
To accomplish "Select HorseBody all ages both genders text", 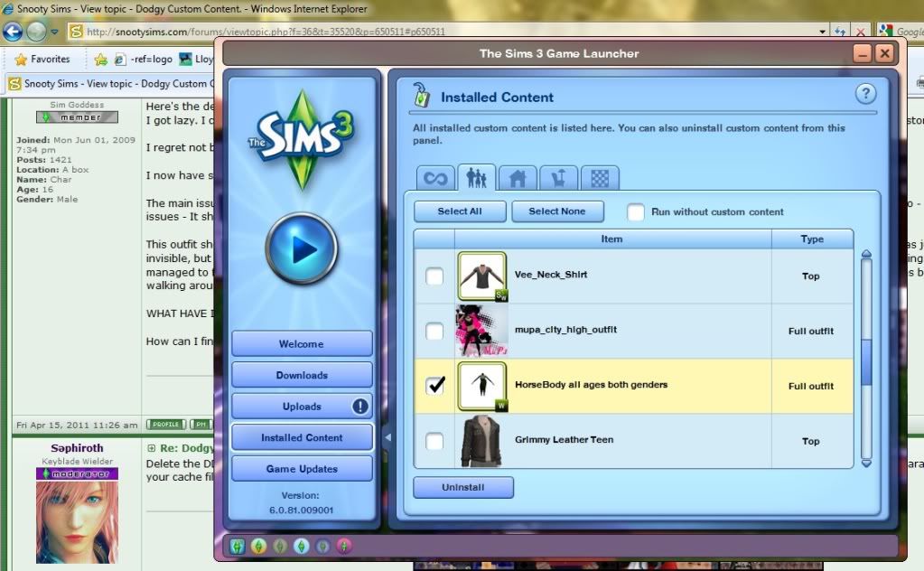I will click(591, 385).
